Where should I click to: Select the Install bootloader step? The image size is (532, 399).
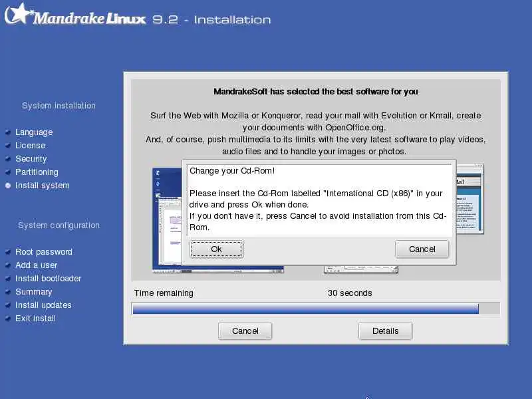click(x=48, y=278)
